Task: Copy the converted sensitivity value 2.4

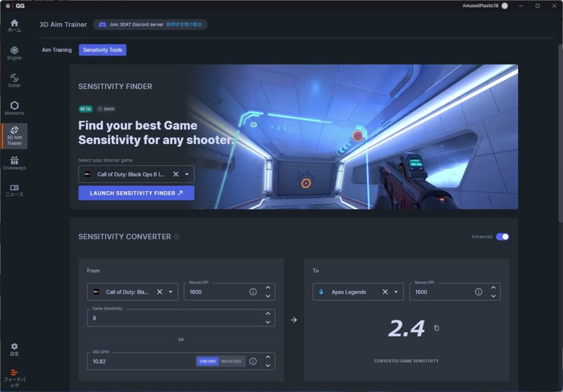Action: [437, 328]
